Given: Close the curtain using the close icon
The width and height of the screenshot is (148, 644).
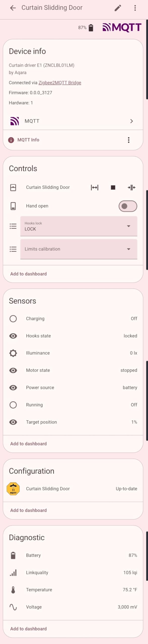Looking at the screenshot, I should point(131,187).
